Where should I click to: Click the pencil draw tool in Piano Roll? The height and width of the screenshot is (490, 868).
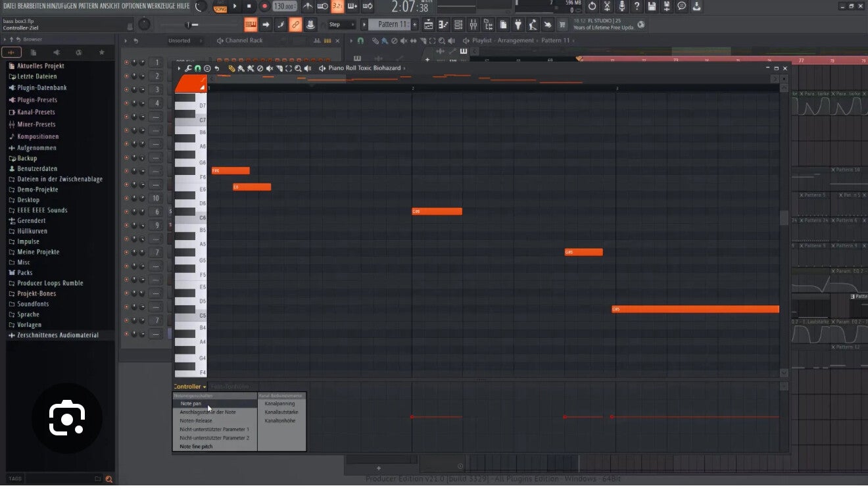pyautogui.click(x=231, y=68)
